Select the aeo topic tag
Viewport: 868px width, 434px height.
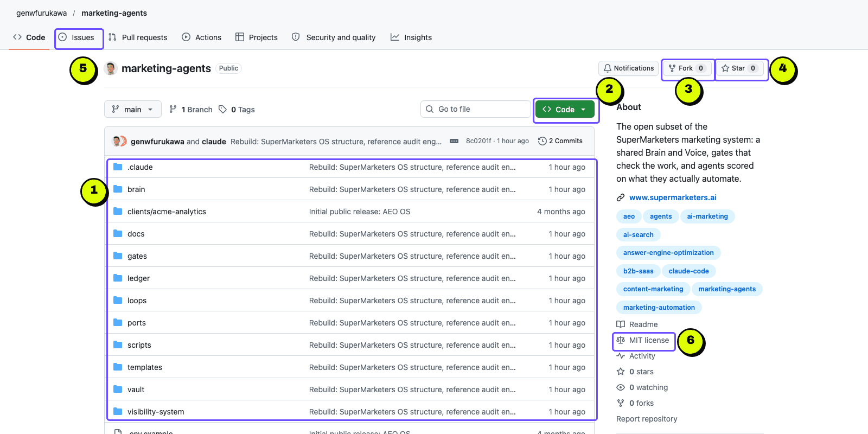pyautogui.click(x=629, y=216)
